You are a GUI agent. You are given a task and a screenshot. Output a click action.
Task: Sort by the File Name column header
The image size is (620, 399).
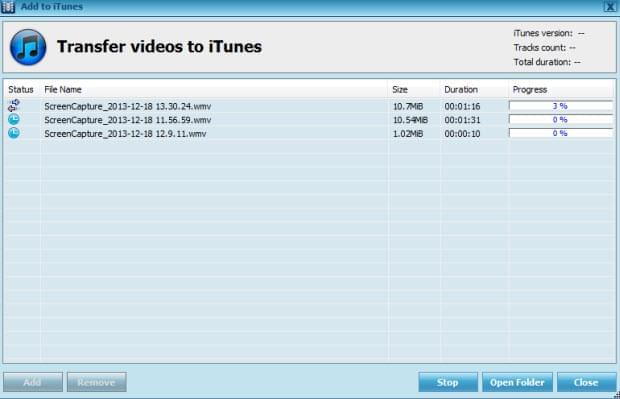63,90
